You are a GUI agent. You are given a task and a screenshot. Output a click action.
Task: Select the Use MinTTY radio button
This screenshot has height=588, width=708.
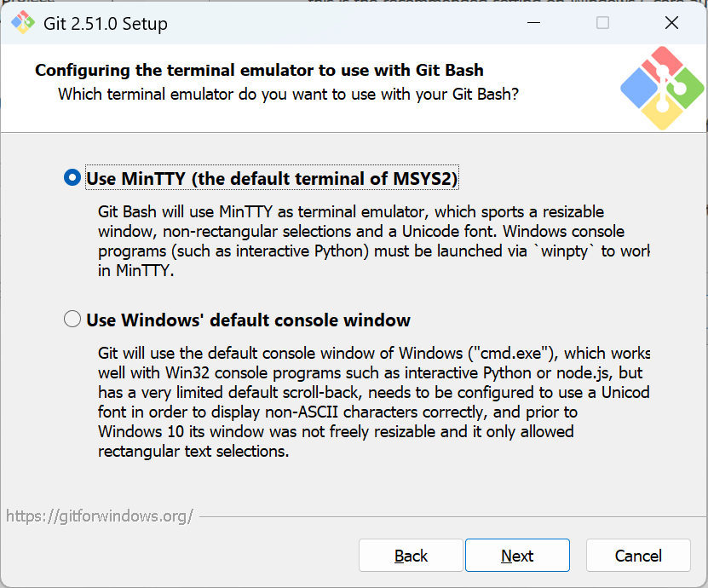coord(72,177)
